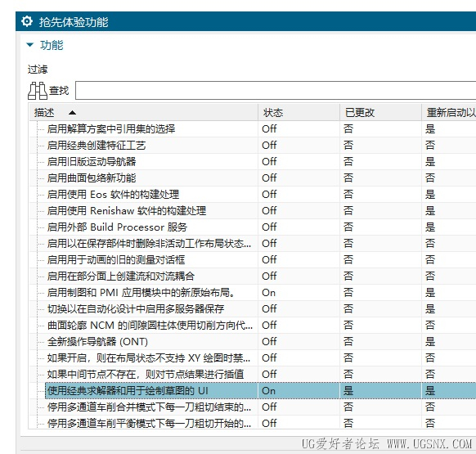Sort by the 状态 column header

[x=299, y=113]
